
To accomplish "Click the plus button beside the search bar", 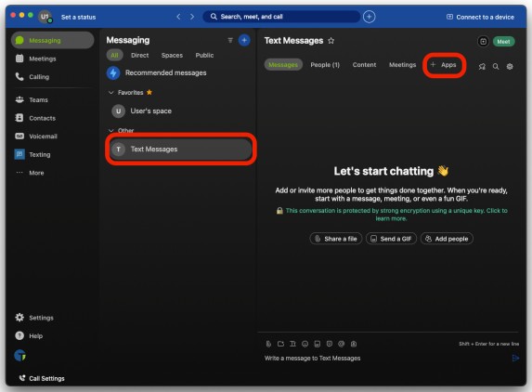I will pos(370,17).
